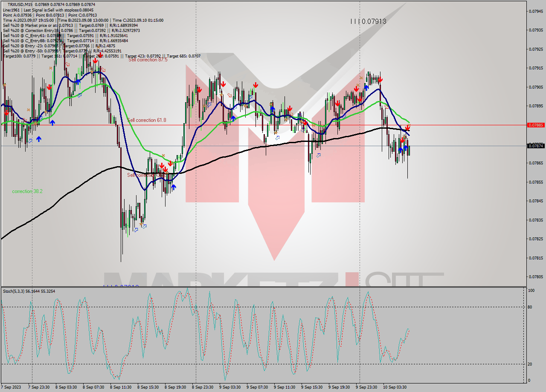Viewport: 546px width, 392px height.
Task: Click the 0.07905 price axis label
Action: 536,87
